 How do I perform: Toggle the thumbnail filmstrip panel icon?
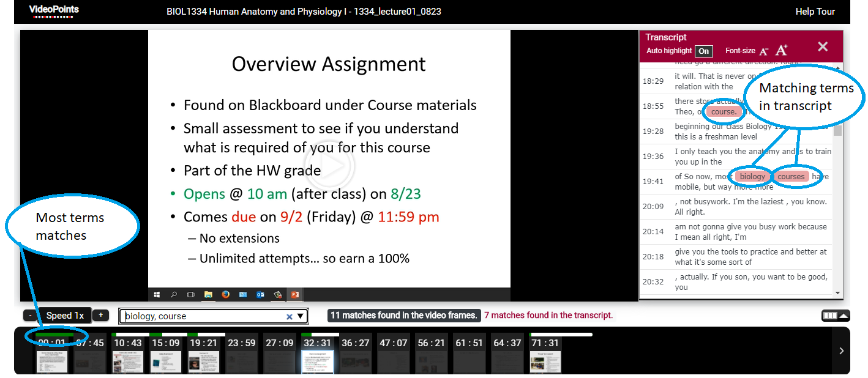830,316
